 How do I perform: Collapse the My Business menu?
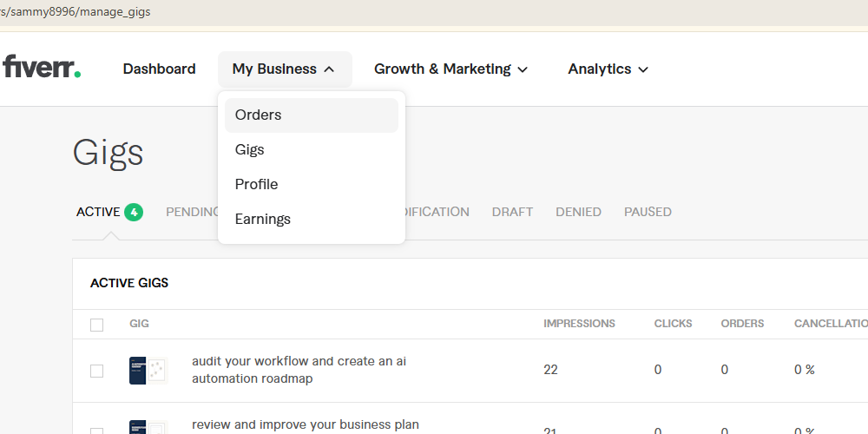285,69
